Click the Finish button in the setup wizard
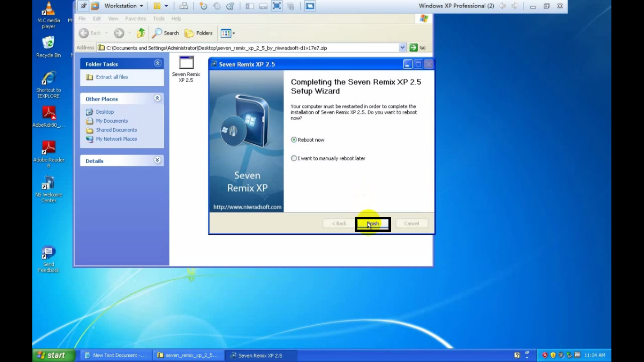The height and width of the screenshot is (362, 644). [x=372, y=223]
